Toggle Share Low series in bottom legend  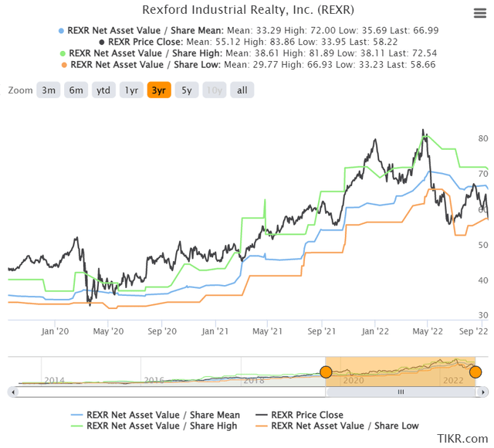click(x=333, y=426)
